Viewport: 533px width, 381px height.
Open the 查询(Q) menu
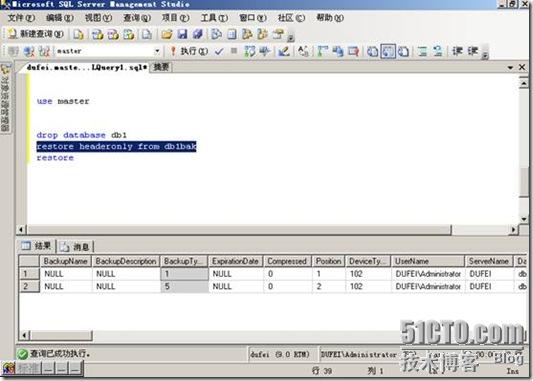pyautogui.click(x=137, y=18)
